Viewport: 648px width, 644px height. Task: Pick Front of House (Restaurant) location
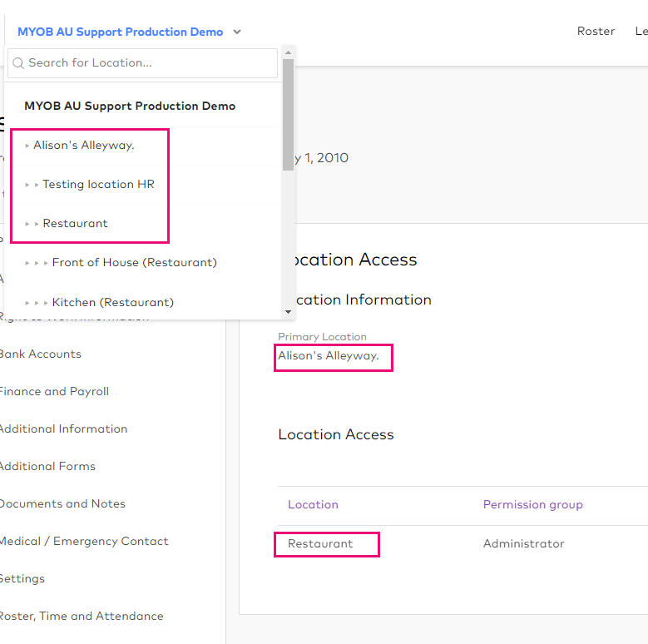134,263
